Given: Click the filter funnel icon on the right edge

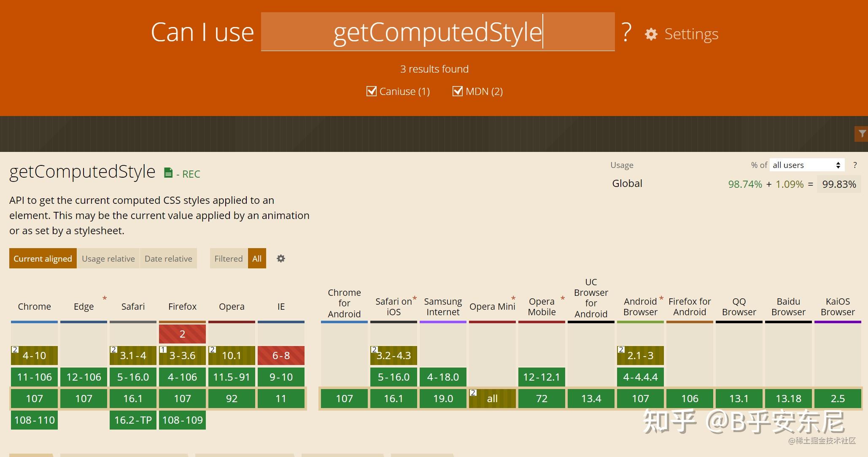Looking at the screenshot, I should pyautogui.click(x=862, y=134).
